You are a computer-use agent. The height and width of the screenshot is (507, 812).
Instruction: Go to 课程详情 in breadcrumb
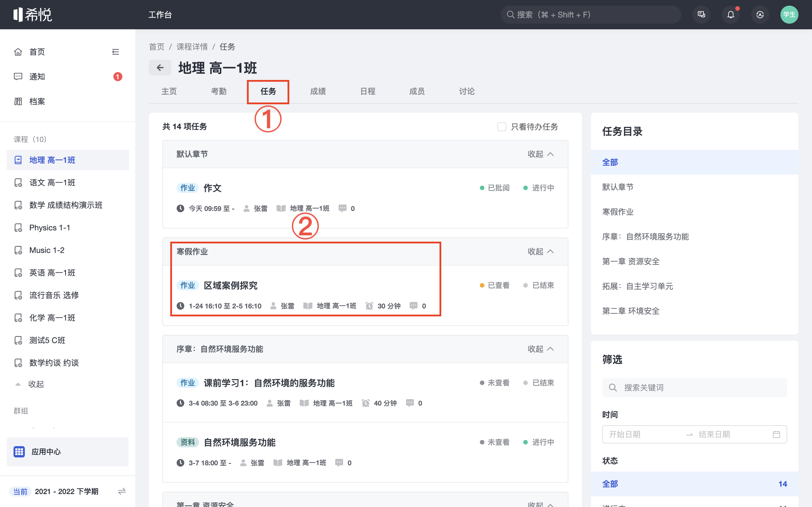(x=192, y=46)
